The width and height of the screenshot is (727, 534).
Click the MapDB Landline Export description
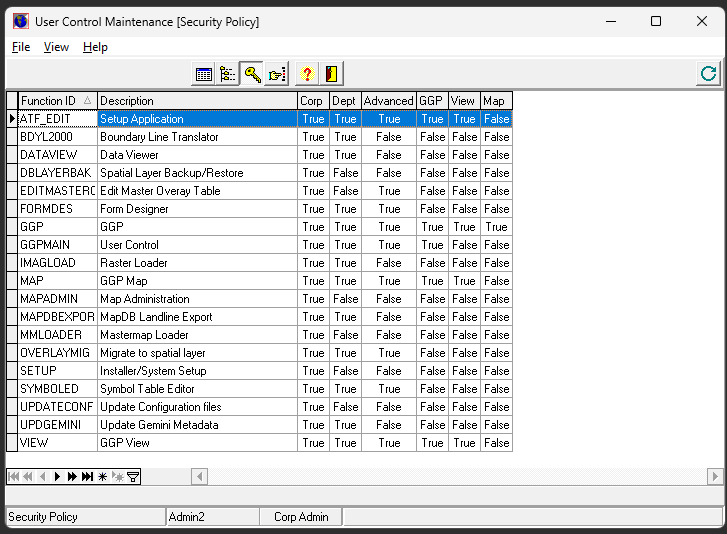pos(198,317)
